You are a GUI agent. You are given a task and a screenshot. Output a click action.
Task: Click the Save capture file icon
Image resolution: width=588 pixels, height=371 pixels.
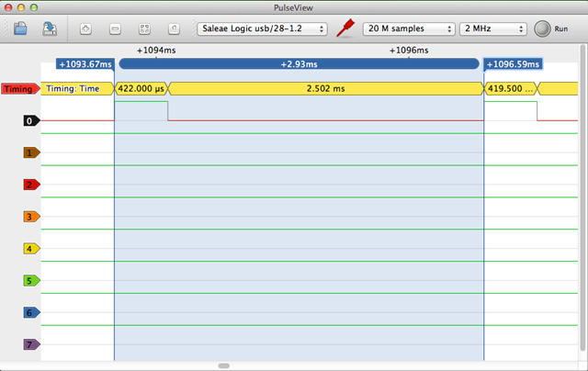tap(50, 28)
